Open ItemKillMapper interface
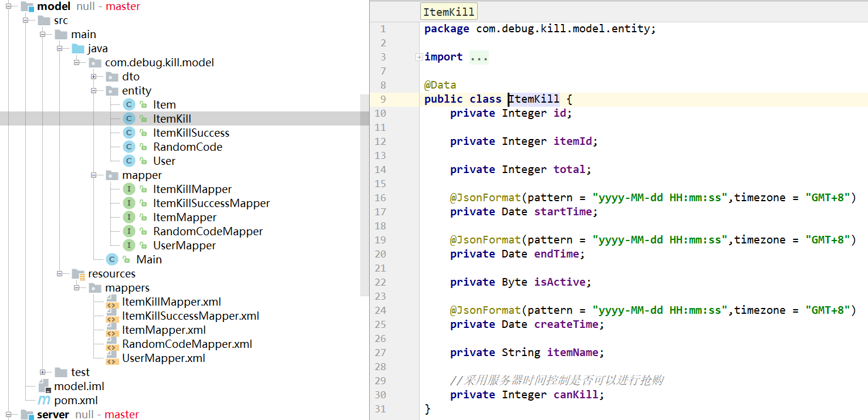 pyautogui.click(x=192, y=189)
